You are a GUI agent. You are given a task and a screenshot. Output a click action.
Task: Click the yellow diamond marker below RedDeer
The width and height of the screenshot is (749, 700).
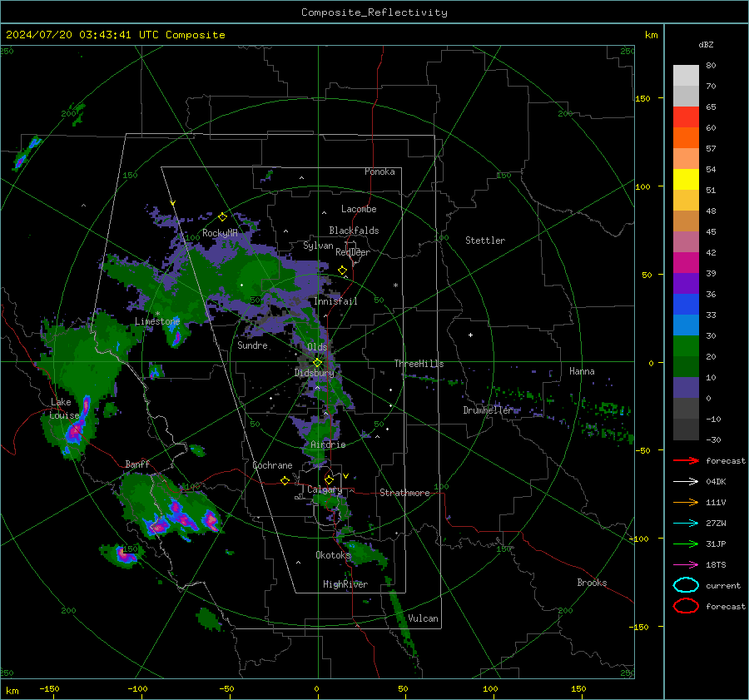[342, 271]
